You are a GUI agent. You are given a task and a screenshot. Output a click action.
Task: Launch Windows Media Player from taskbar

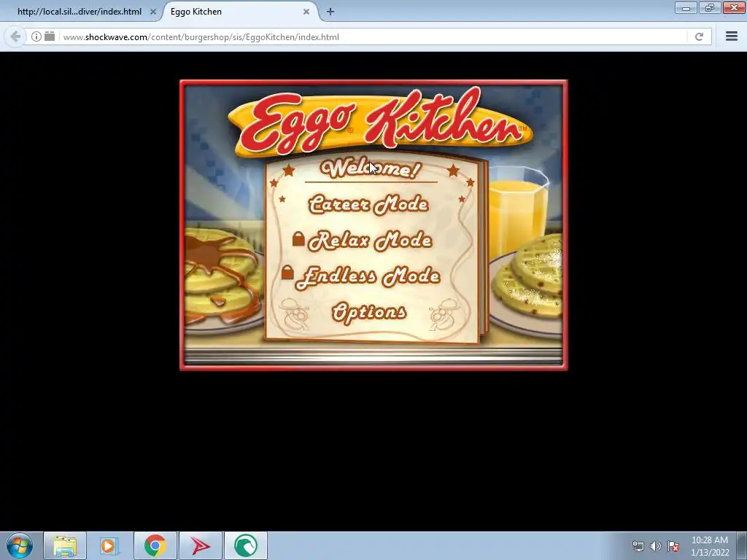(109, 545)
